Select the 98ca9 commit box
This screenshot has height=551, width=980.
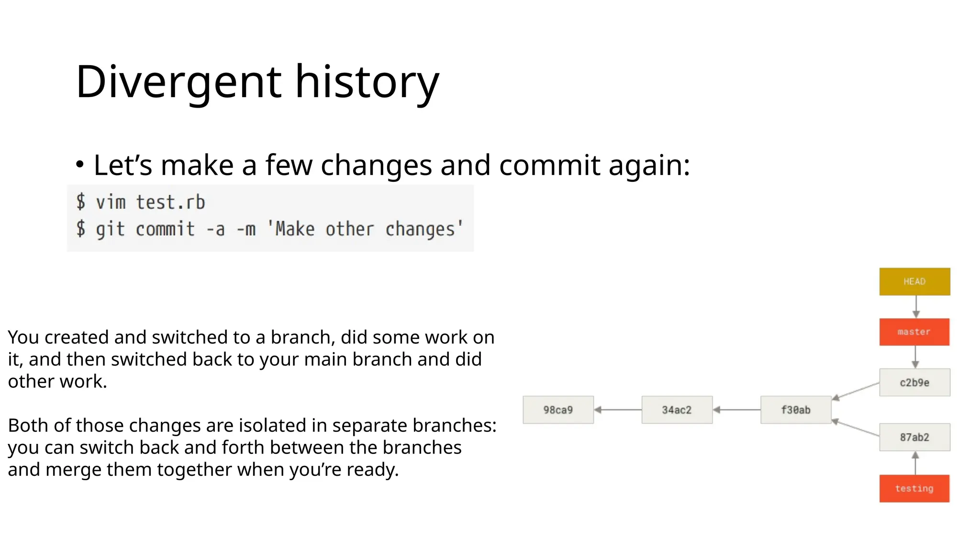pyautogui.click(x=558, y=410)
